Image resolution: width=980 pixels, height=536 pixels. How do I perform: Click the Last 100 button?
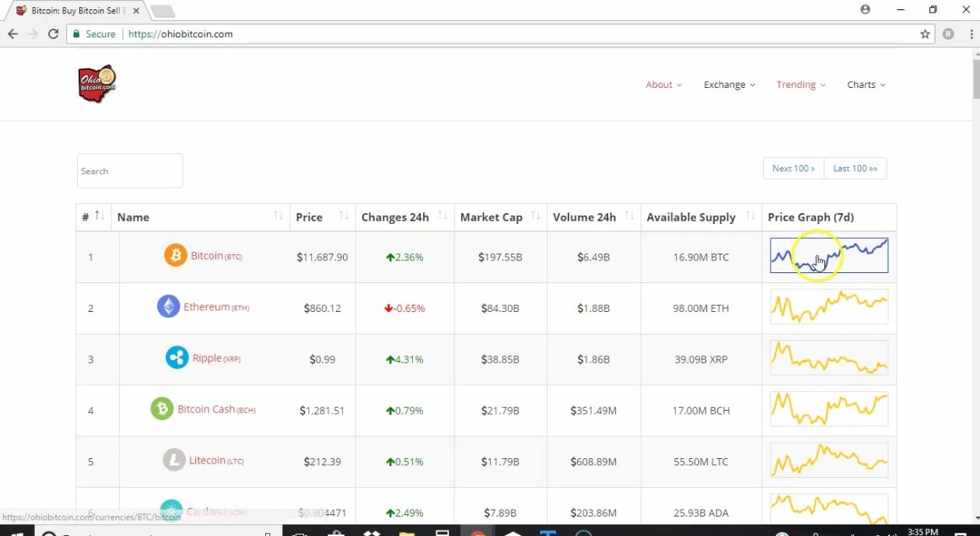tap(855, 169)
